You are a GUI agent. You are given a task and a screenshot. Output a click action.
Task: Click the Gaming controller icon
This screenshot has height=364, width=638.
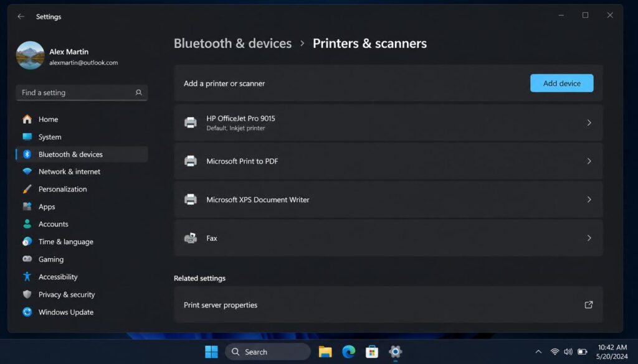[27, 259]
